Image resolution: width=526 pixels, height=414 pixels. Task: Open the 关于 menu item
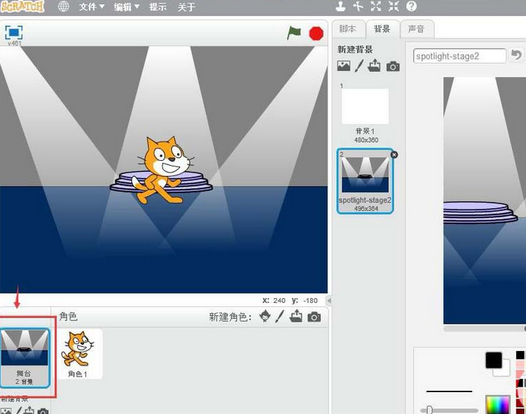186,7
